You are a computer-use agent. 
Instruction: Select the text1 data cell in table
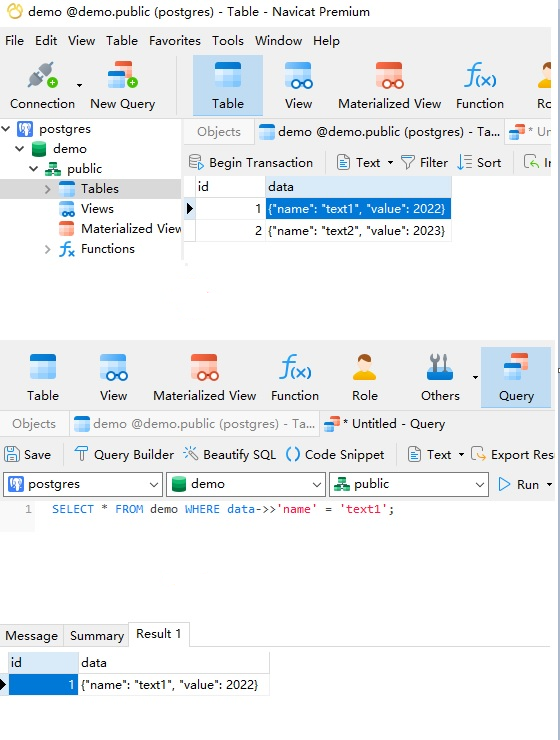tap(358, 209)
